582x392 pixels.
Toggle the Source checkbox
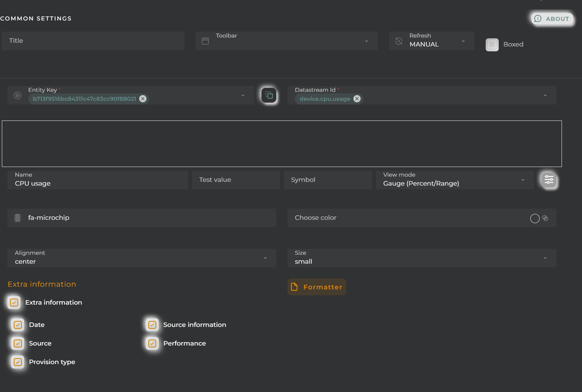coord(18,343)
